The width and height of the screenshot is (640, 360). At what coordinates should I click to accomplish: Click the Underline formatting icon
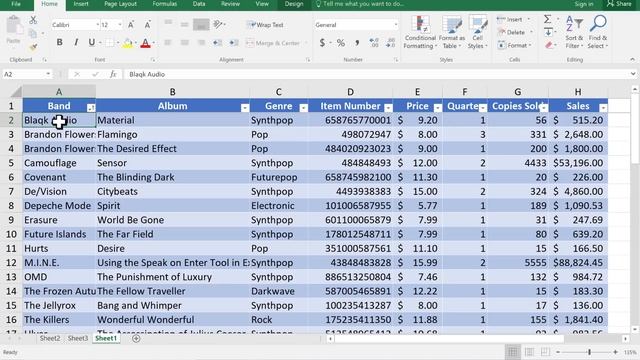point(91,42)
